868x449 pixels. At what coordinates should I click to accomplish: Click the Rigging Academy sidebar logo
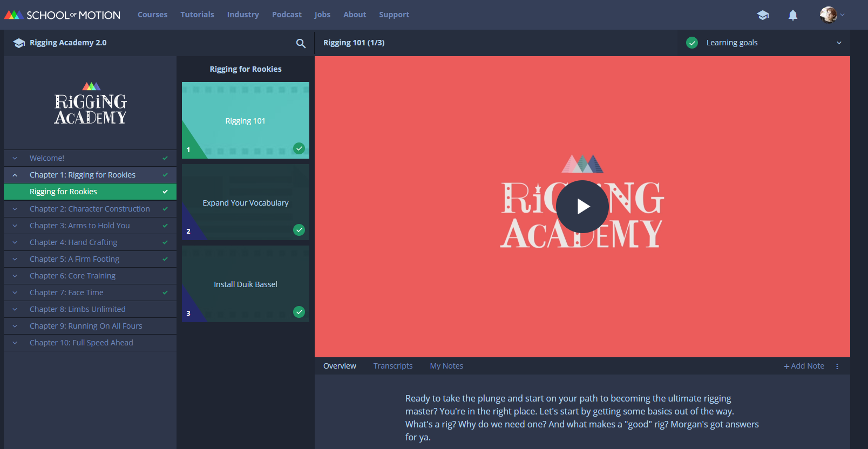coord(90,103)
